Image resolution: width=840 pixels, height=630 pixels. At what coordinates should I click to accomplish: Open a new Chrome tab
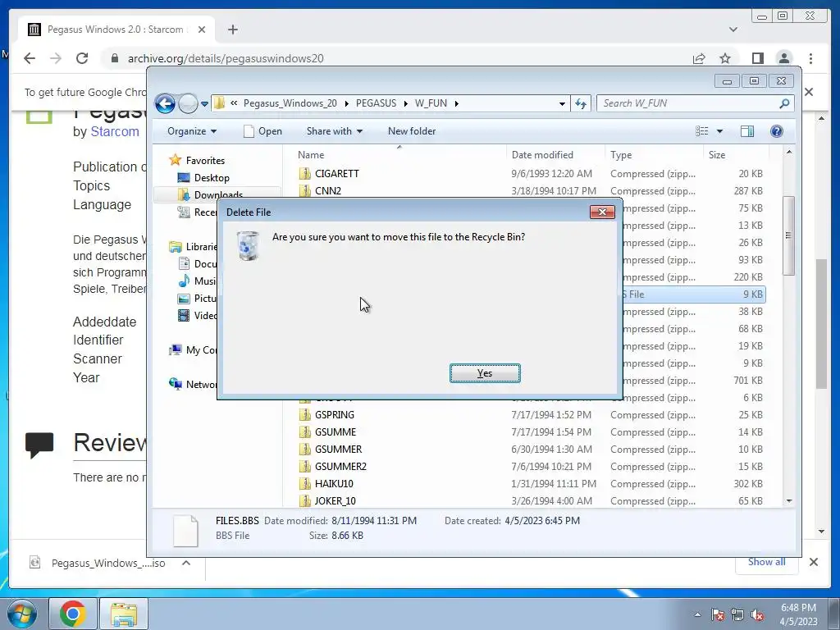click(232, 30)
